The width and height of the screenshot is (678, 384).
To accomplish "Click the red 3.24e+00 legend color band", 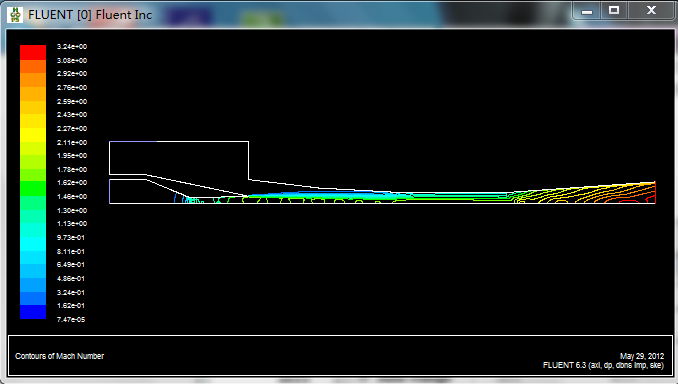I will (x=33, y=52).
